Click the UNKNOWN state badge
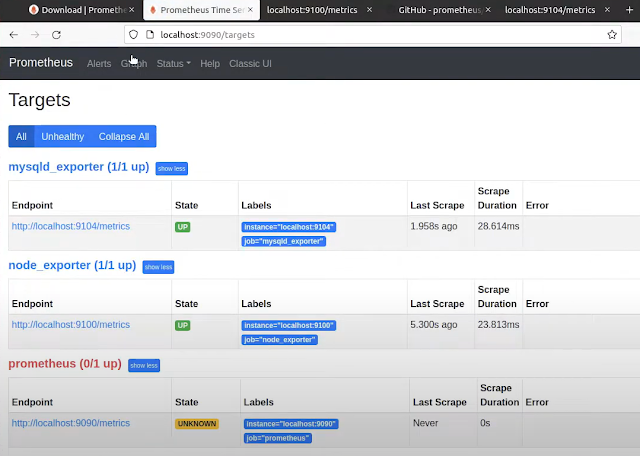Image resolution: width=640 pixels, height=456 pixels. coord(197,424)
